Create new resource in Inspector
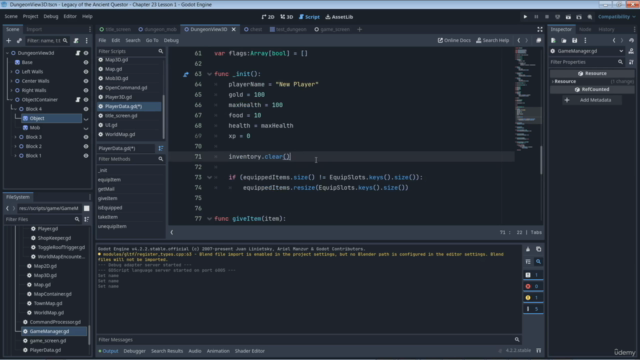Viewport: 640px width, 360px height. pyautogui.click(x=553, y=40)
